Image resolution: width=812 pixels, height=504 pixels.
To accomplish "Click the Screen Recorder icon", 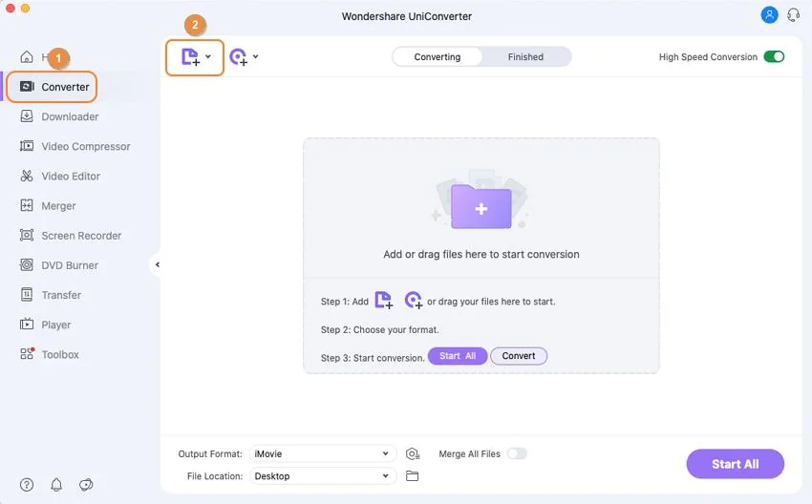I will [27, 236].
